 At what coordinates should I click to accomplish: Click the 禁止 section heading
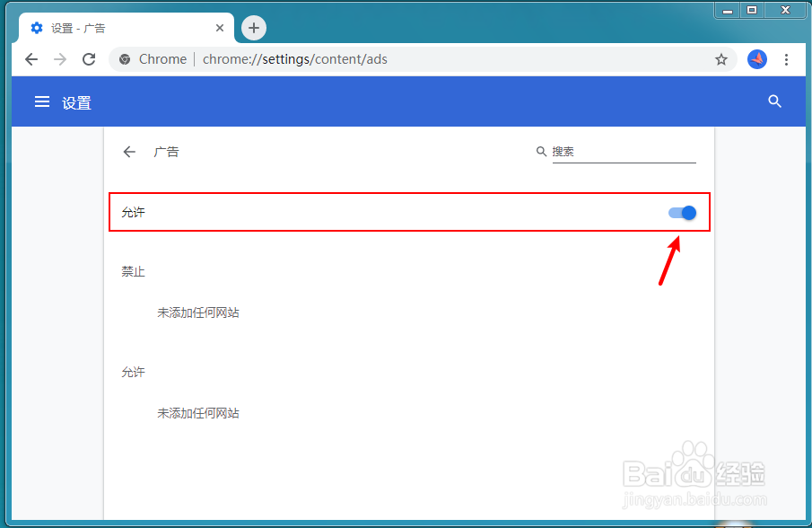click(x=133, y=271)
